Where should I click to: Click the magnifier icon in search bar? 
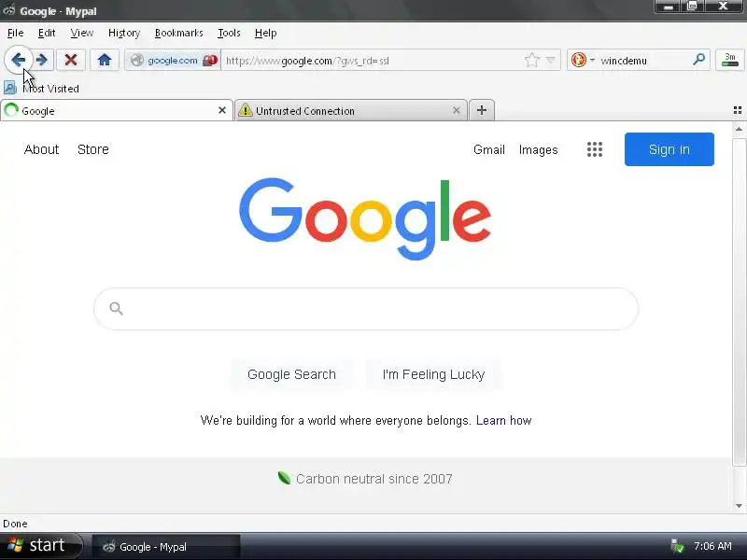pos(698,60)
